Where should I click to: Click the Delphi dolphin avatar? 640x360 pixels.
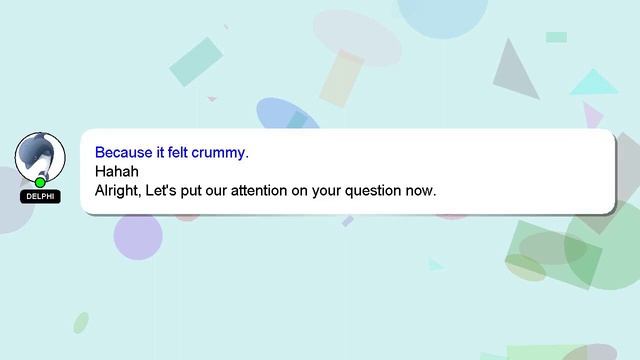40,157
